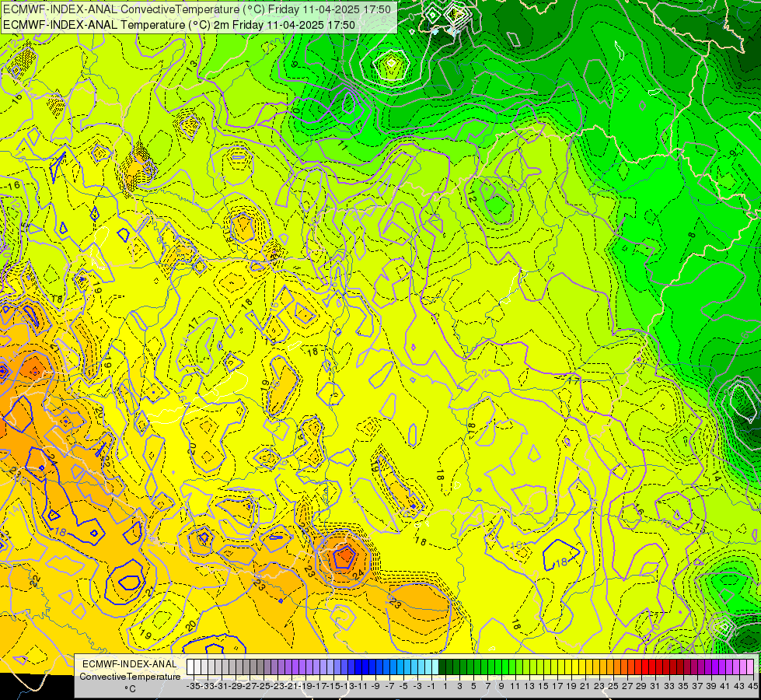Click the legend scale label '33'
761x700 pixels.
[x=670, y=686]
